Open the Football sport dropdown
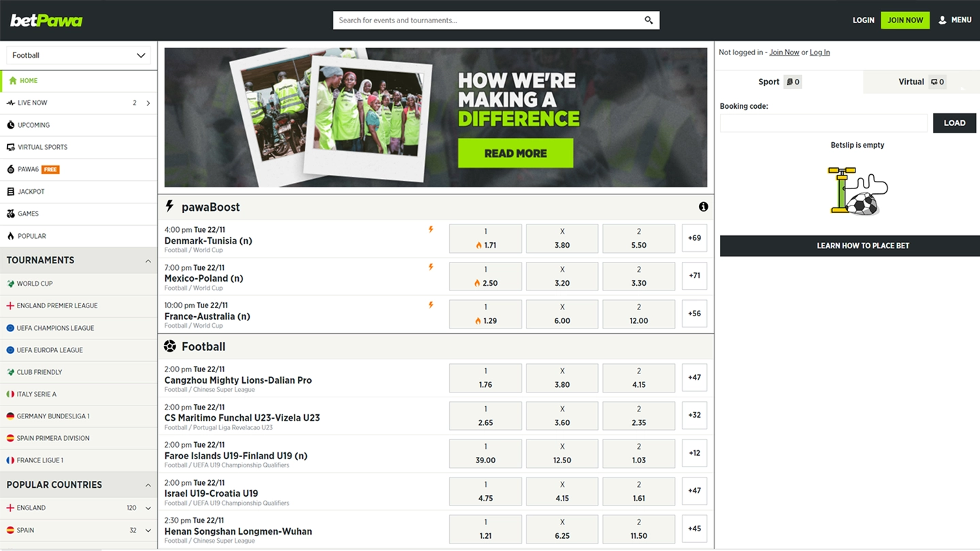This screenshot has height=551, width=980. [78, 55]
